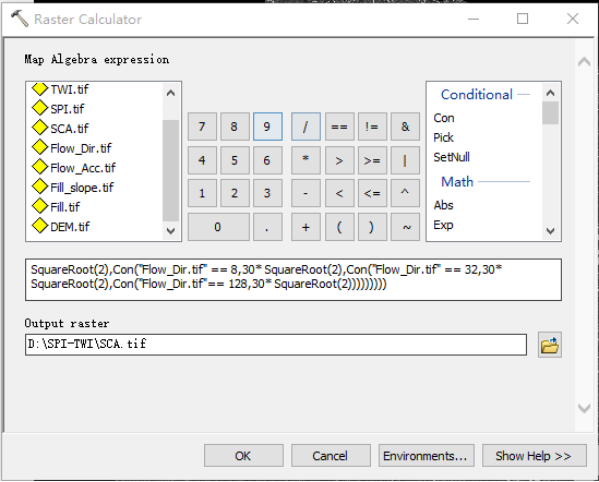Screen dimensions: 599x482
Task: Insert the less-than operator
Action: [x=340, y=193]
